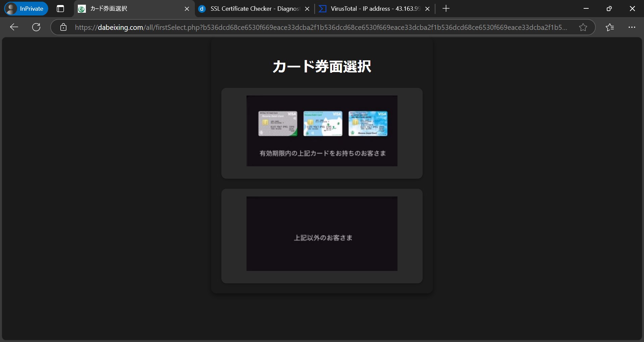644x342 pixels.
Task: Click the InPrivate profile button
Action: 26,9
